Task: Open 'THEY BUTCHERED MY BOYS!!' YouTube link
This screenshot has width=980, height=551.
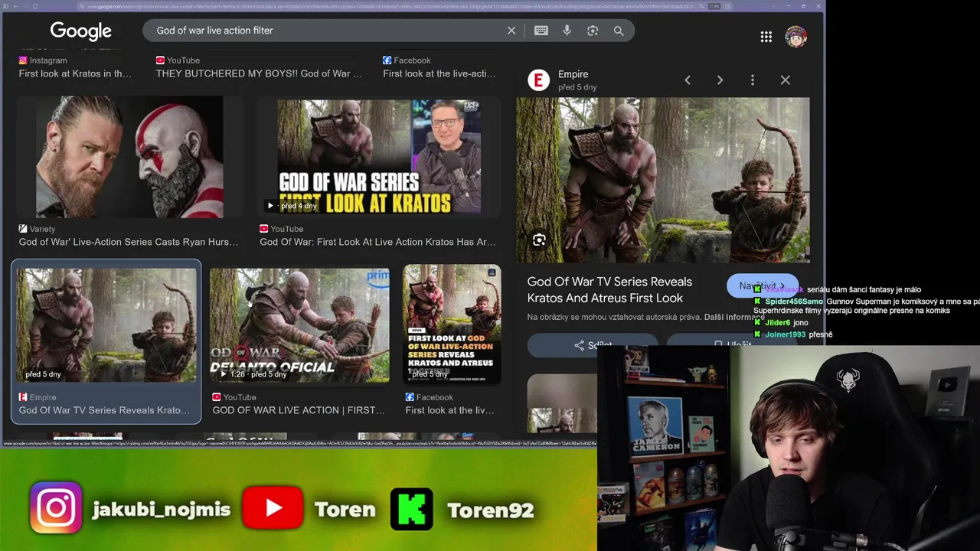Action: click(259, 73)
